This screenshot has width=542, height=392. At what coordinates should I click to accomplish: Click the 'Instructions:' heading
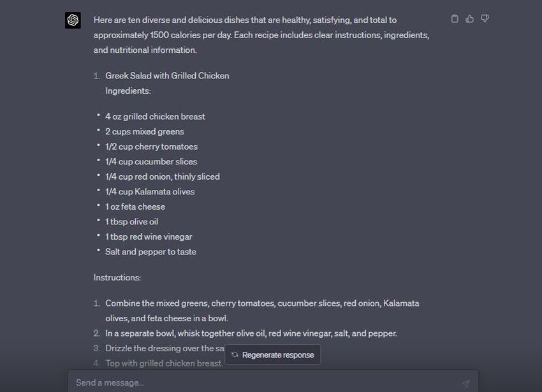117,277
